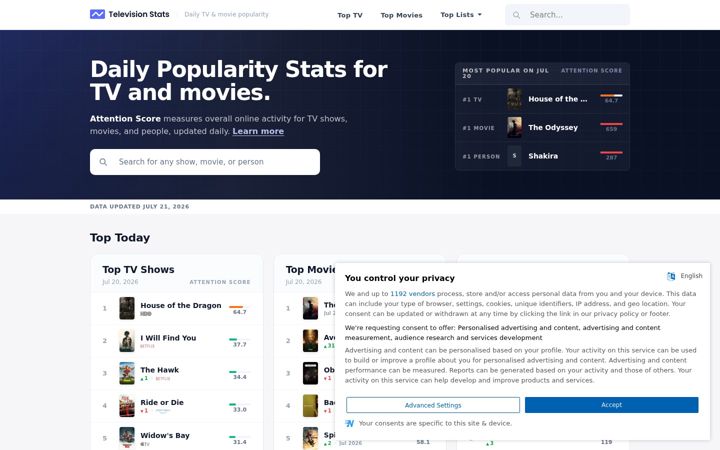Open House of the ... in Most Popular panel
Viewport: 720px width, 450px height.
(x=557, y=99)
